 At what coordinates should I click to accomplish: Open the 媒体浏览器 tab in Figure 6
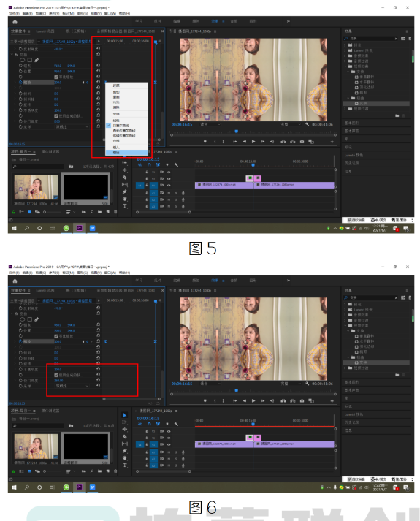coord(50,411)
